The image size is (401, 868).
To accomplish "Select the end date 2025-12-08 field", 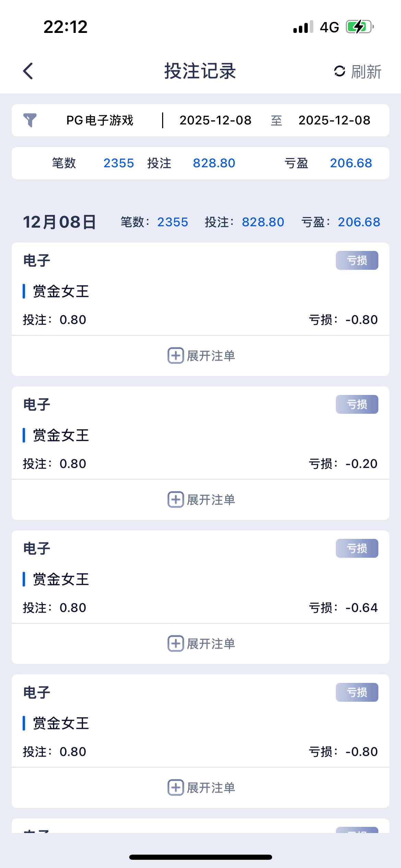I will point(334,120).
